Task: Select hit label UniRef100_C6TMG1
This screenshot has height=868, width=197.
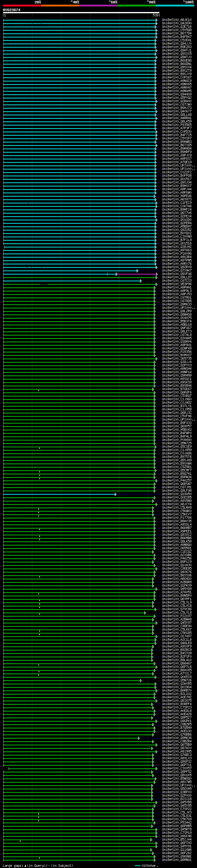Action: (177, 297)
